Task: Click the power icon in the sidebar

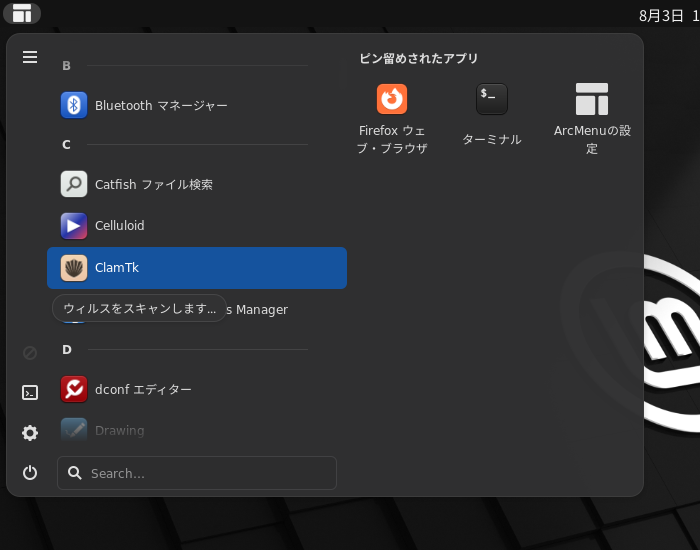Action: pos(30,473)
